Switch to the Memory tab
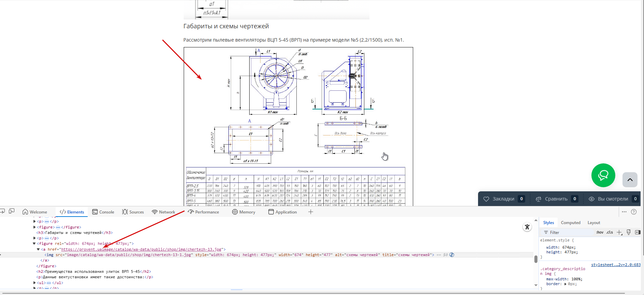644x295 pixels. pyautogui.click(x=243, y=212)
